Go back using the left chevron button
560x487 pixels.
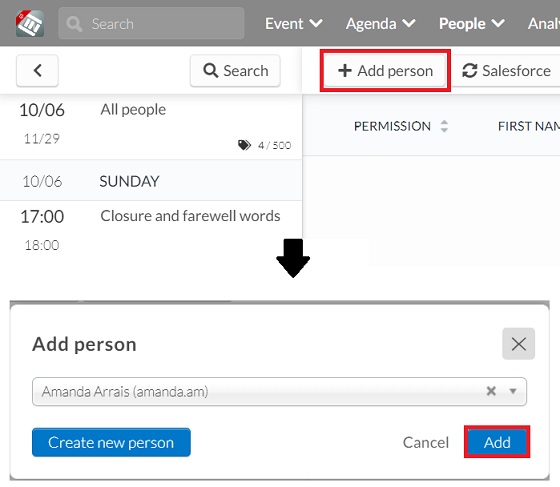[37, 70]
